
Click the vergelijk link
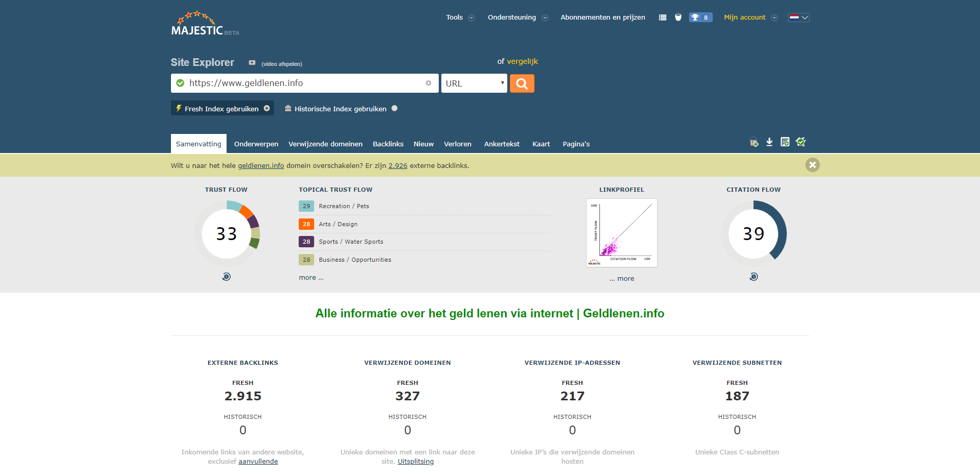click(523, 61)
